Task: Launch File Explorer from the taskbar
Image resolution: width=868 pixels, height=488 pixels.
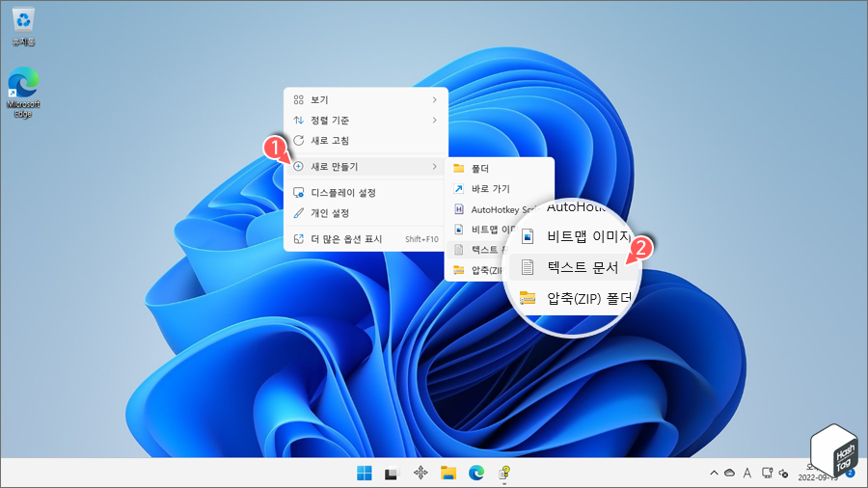Action: coord(448,473)
